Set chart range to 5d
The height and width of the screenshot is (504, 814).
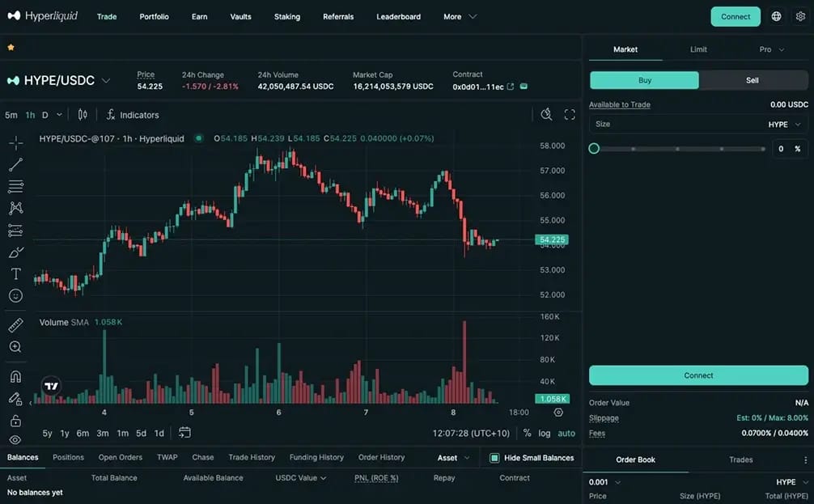[141, 433]
